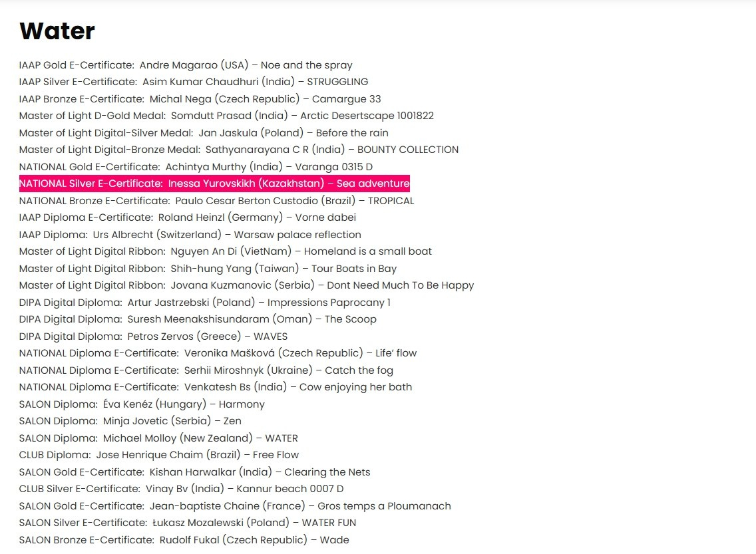The width and height of the screenshot is (756, 554).
Task: Click the Achintya Murthy Varanga 0315 D line
Action: point(196,167)
